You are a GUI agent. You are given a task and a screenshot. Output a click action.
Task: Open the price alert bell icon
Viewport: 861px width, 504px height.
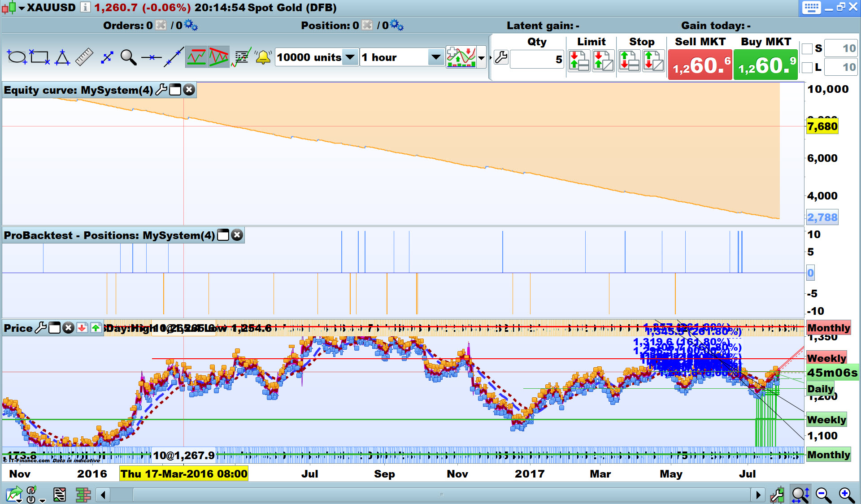[x=263, y=57]
